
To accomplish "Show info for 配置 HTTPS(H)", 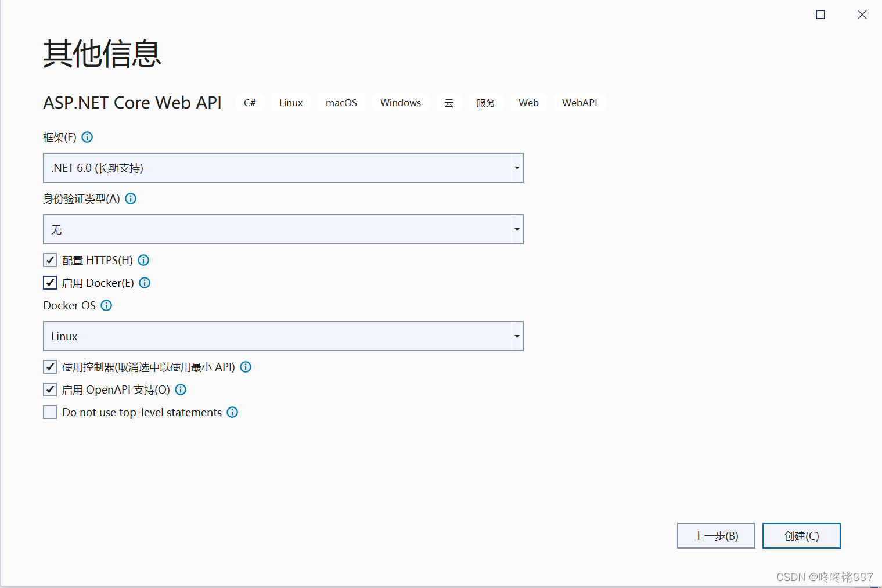I will coord(143,260).
